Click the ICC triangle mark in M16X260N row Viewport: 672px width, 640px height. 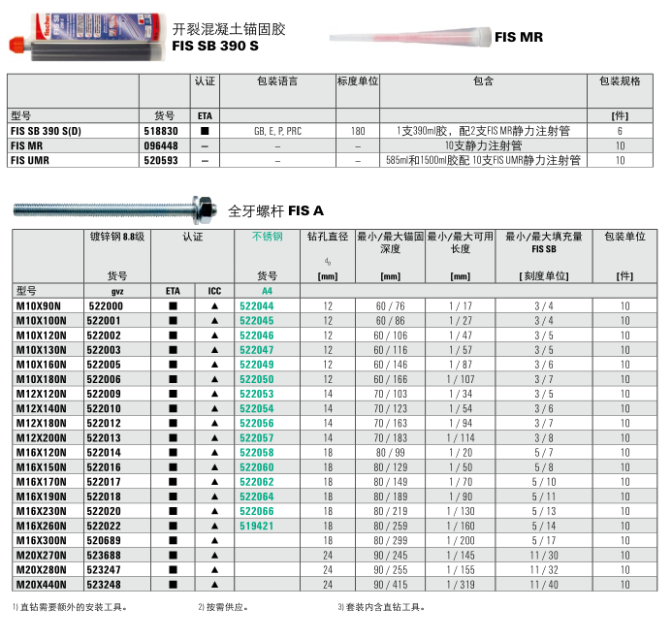pos(214,527)
